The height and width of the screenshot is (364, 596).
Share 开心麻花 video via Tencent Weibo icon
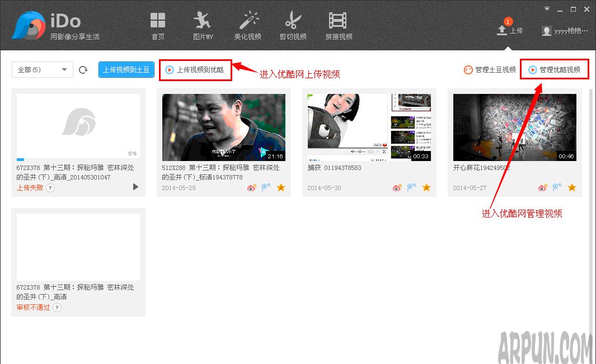point(556,187)
